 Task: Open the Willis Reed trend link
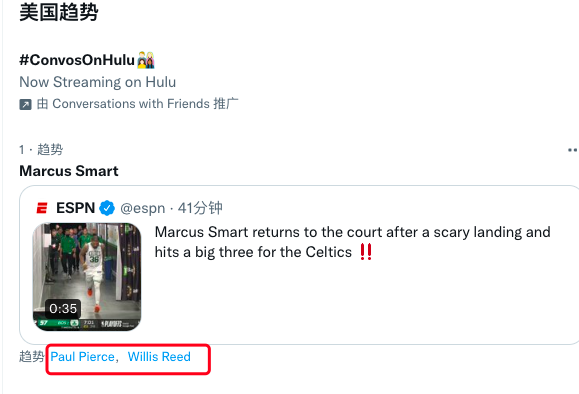pos(159,357)
